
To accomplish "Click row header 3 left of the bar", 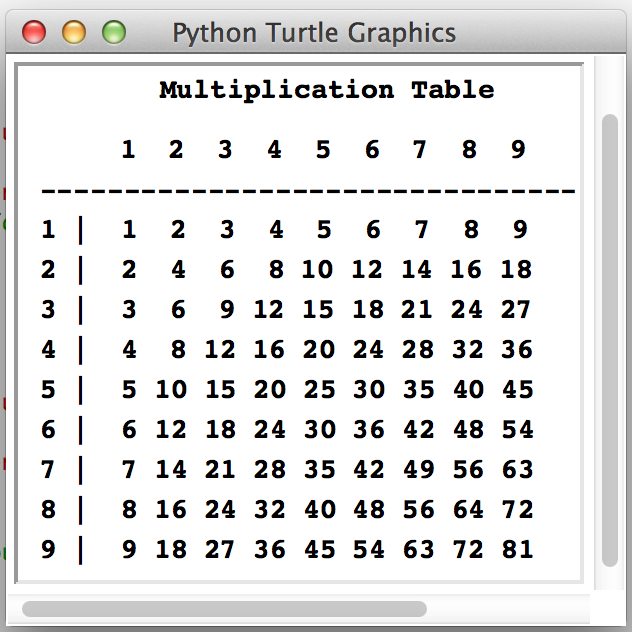I will (x=48, y=309).
